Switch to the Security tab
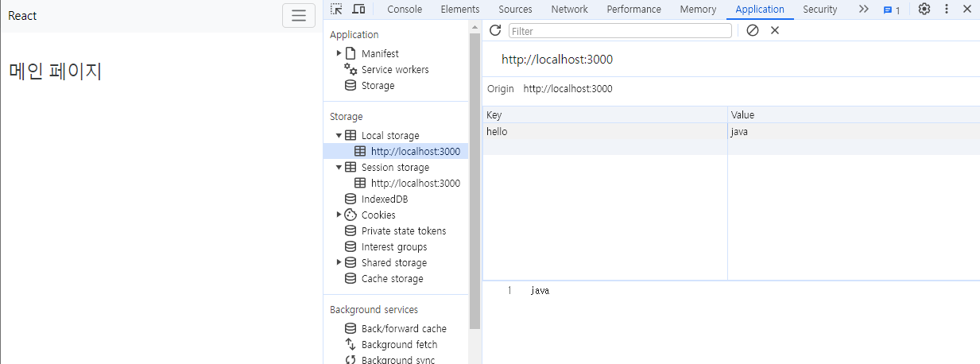Image resolution: width=980 pixels, height=364 pixels. [819, 10]
